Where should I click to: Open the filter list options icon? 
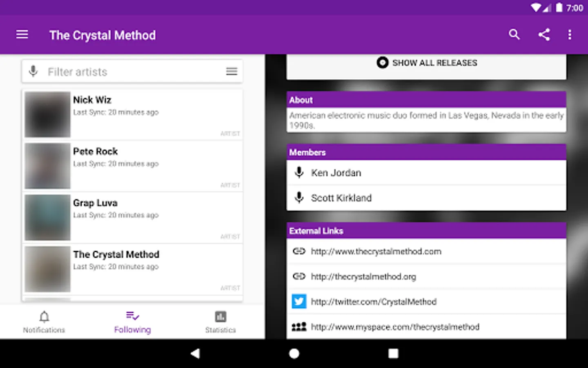coord(232,72)
